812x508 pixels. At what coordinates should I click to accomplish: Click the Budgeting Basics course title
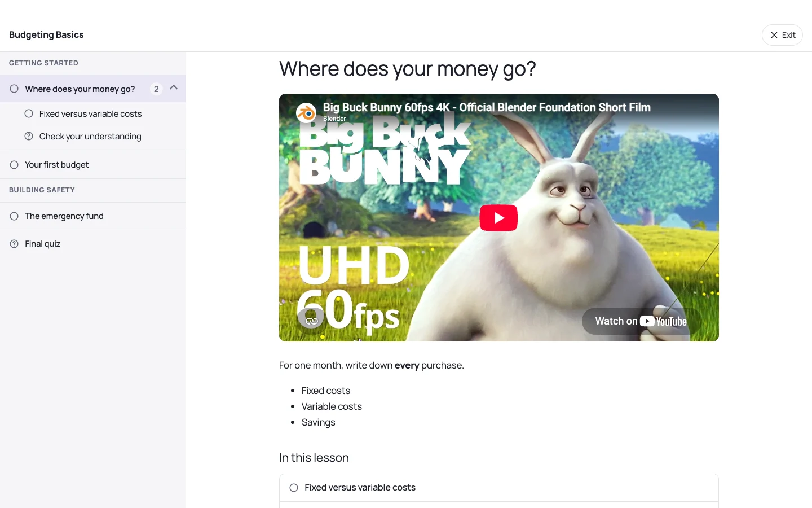coord(46,34)
